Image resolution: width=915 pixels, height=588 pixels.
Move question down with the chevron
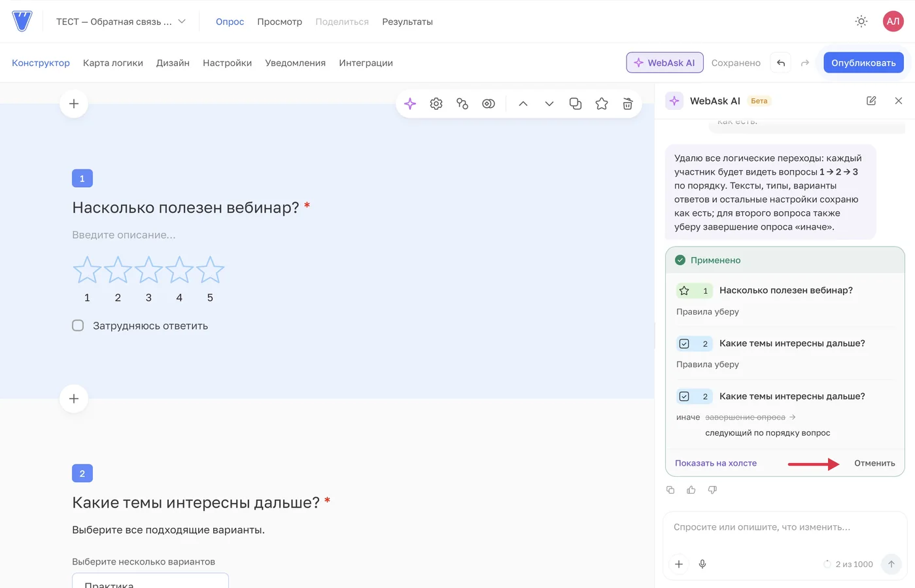(x=549, y=104)
